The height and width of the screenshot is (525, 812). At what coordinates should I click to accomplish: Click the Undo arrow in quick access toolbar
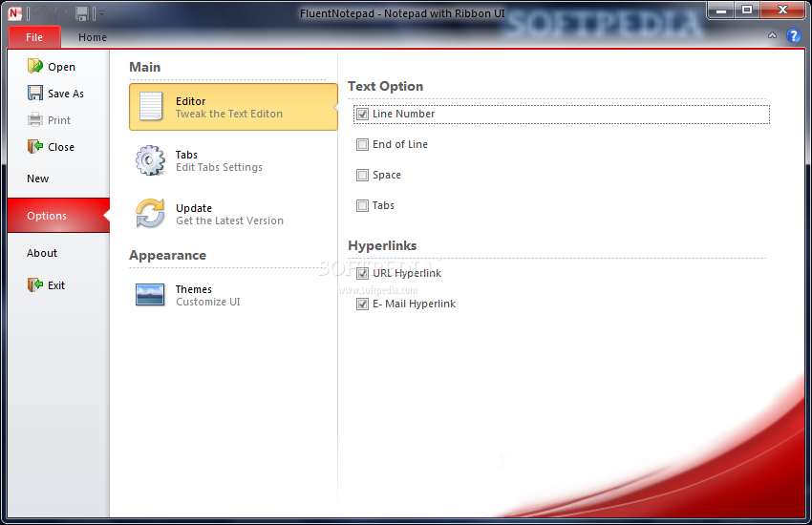pos(40,13)
